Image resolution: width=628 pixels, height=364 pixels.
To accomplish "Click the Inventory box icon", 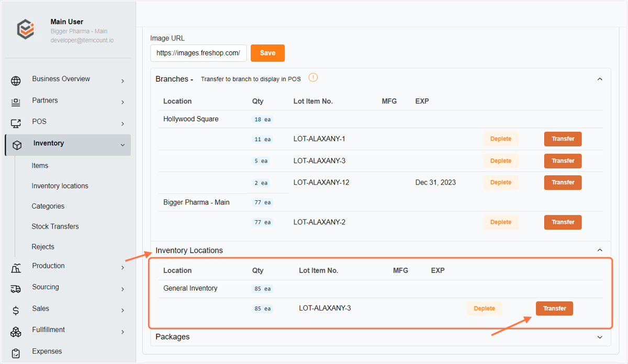I will click(17, 145).
